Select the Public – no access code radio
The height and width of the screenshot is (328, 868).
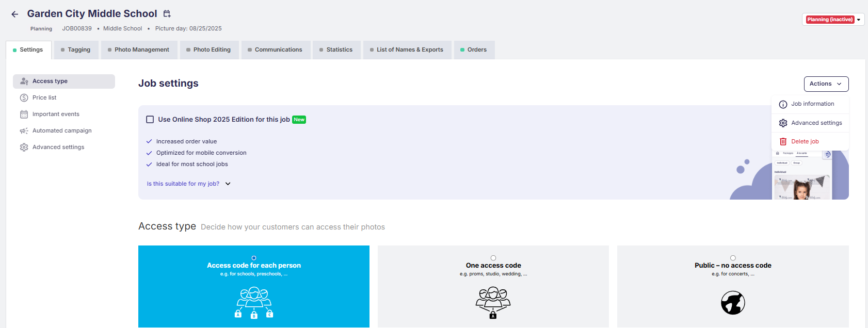coord(733,258)
